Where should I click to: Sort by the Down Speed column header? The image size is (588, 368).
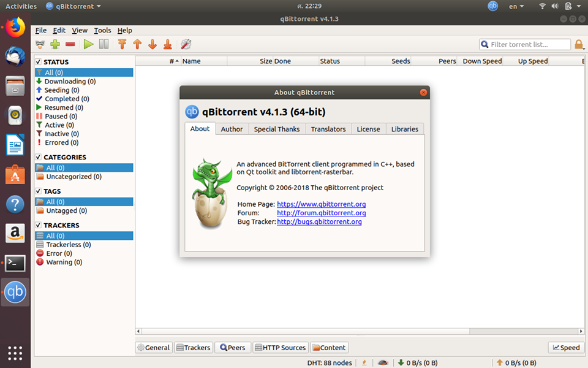[x=480, y=61]
